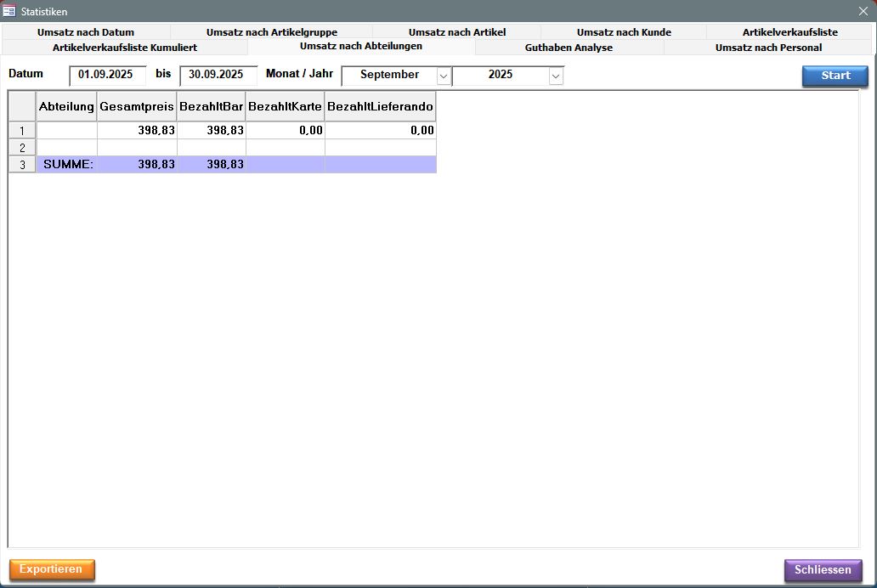Select row 1 via its row header

click(x=22, y=131)
